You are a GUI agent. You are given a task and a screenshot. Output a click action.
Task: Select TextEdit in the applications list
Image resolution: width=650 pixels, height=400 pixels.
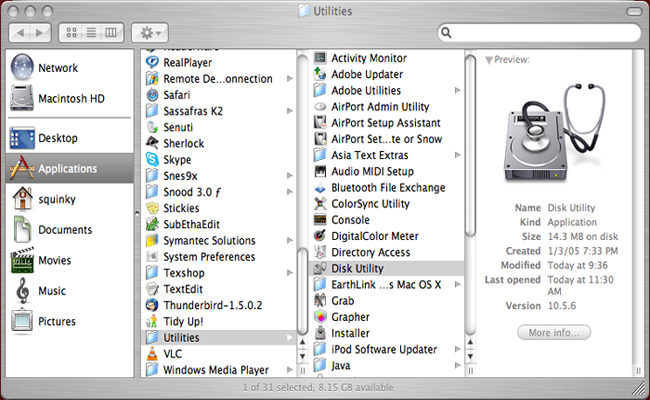219,289
